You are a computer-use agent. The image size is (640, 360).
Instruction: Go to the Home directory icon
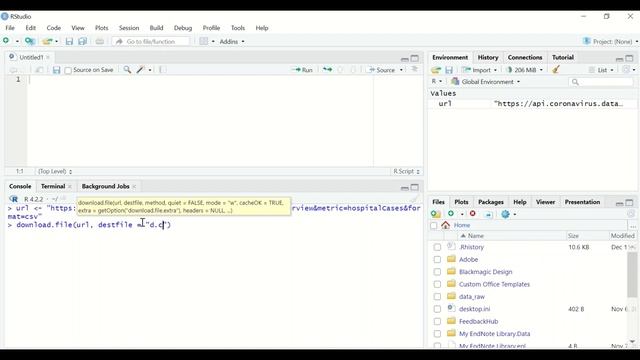tap(445, 225)
